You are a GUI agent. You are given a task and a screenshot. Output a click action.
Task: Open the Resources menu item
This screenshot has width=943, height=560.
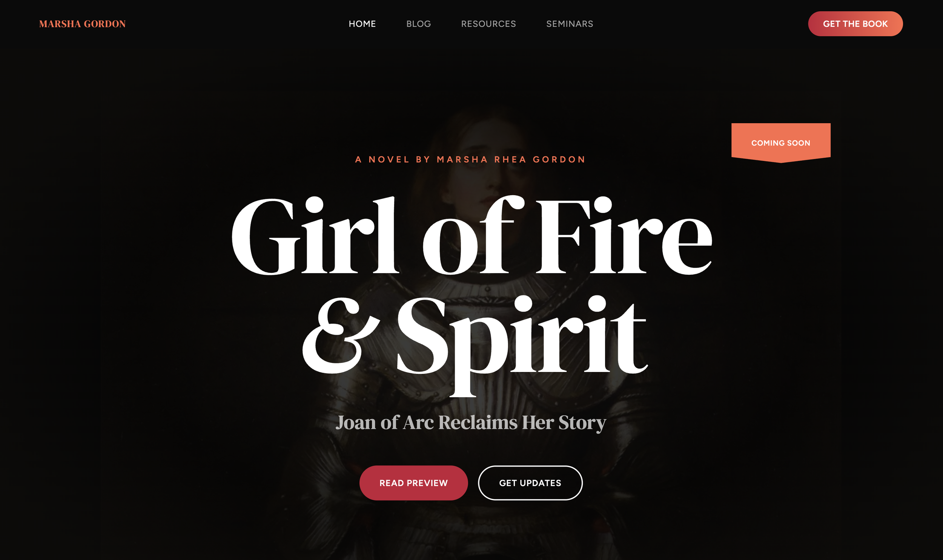[x=488, y=24]
